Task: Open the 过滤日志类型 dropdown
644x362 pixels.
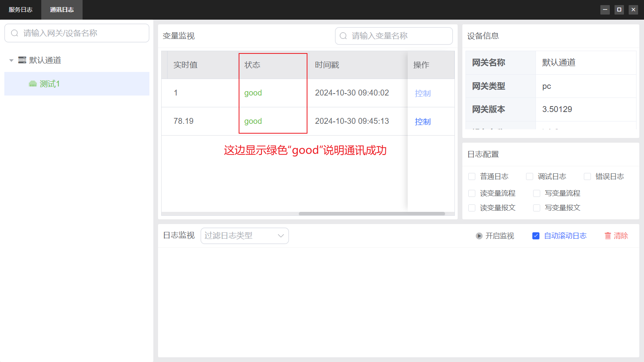Action: coord(245,236)
